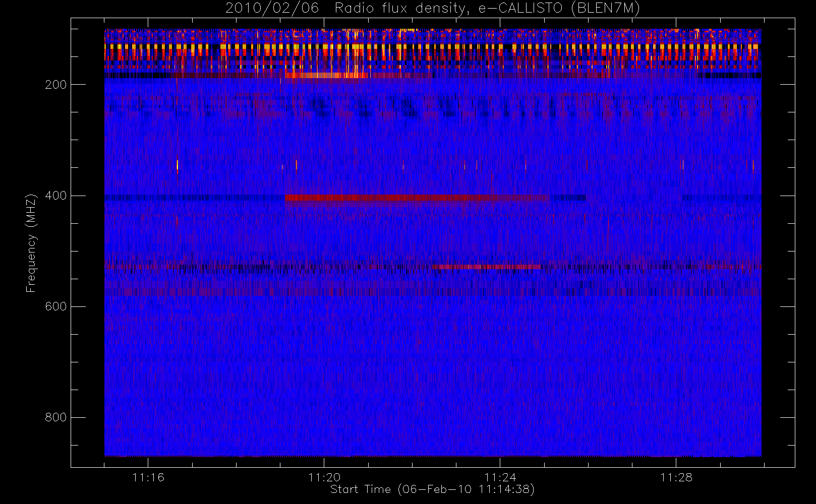816x504 pixels.
Task: Click the bright red band near 530 MHz
Action: pos(486,267)
